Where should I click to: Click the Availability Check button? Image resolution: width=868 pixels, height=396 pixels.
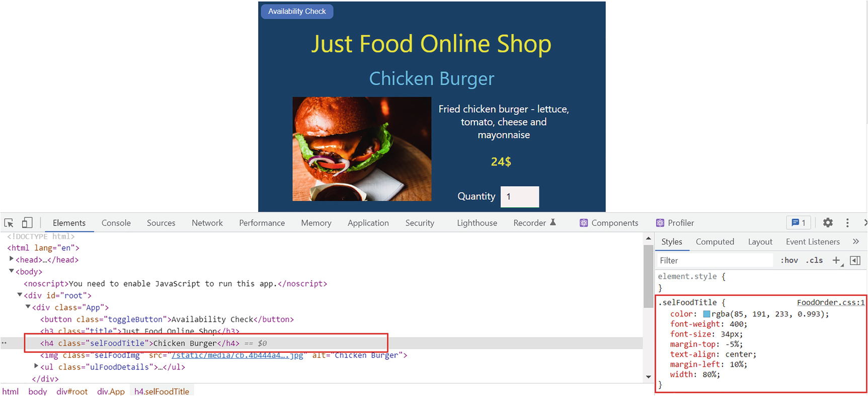click(x=297, y=11)
